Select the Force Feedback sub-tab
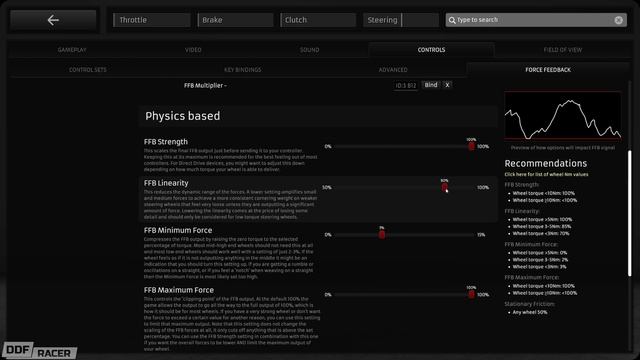 click(548, 70)
